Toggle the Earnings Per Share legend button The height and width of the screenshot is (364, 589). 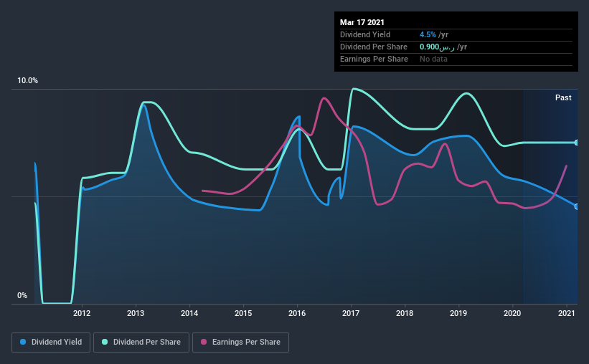240,343
